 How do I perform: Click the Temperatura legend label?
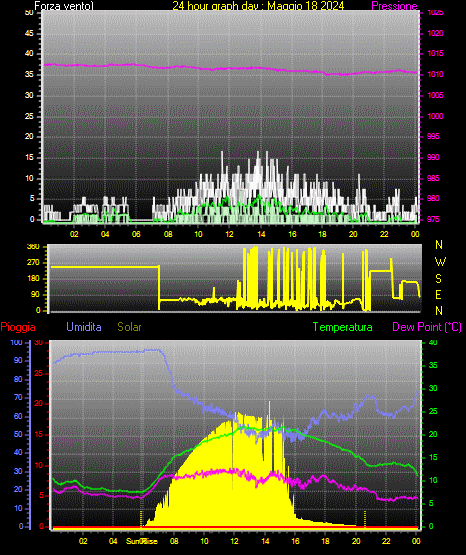click(x=343, y=327)
